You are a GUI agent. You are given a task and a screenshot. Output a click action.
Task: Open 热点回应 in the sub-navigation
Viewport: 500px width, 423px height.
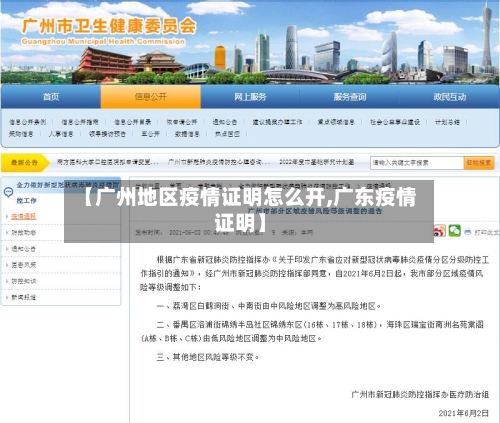coord(227,134)
